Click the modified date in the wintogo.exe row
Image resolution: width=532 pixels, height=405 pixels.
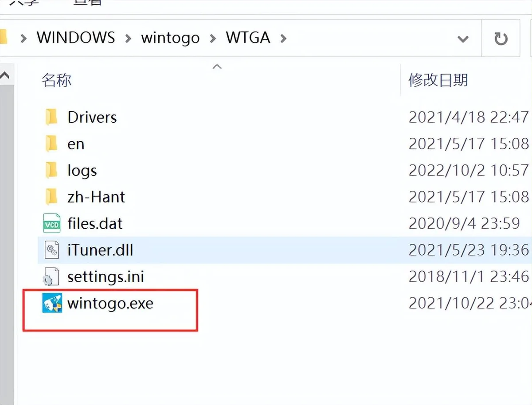tap(470, 304)
